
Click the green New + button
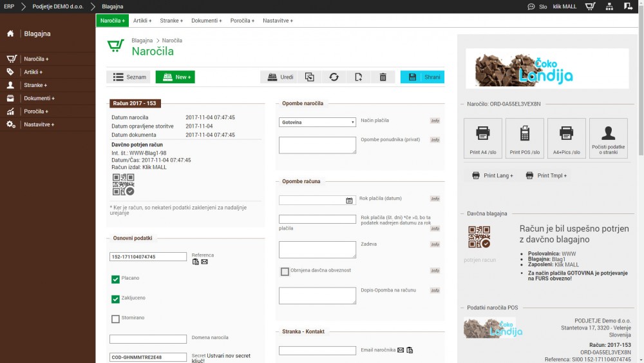pos(175,77)
